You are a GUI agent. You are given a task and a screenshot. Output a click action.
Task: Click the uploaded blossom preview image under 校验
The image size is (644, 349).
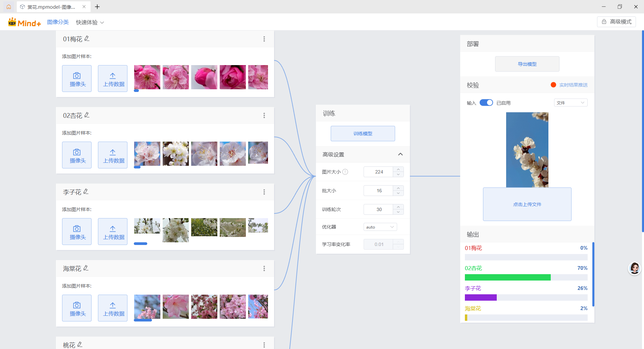pos(527,150)
